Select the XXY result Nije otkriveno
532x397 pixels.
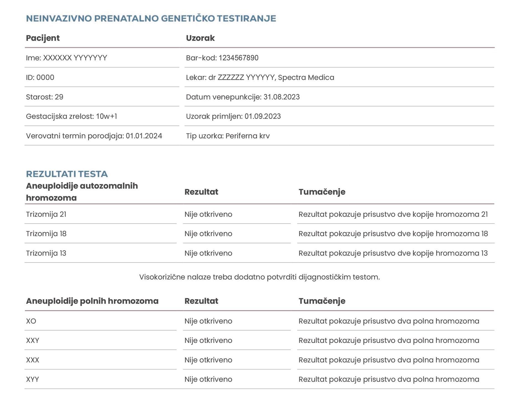click(208, 340)
